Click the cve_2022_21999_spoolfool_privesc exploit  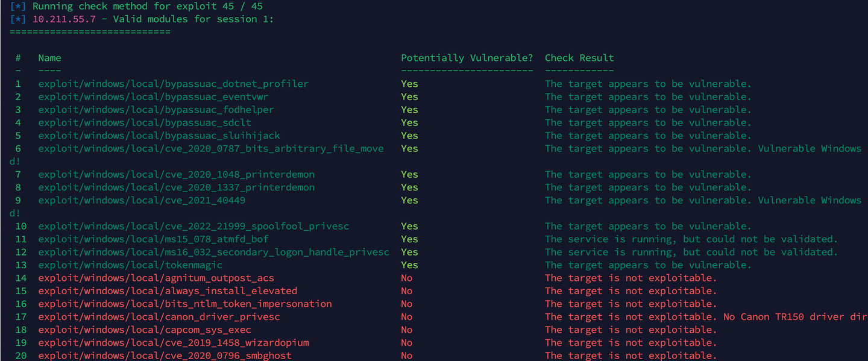(x=193, y=227)
